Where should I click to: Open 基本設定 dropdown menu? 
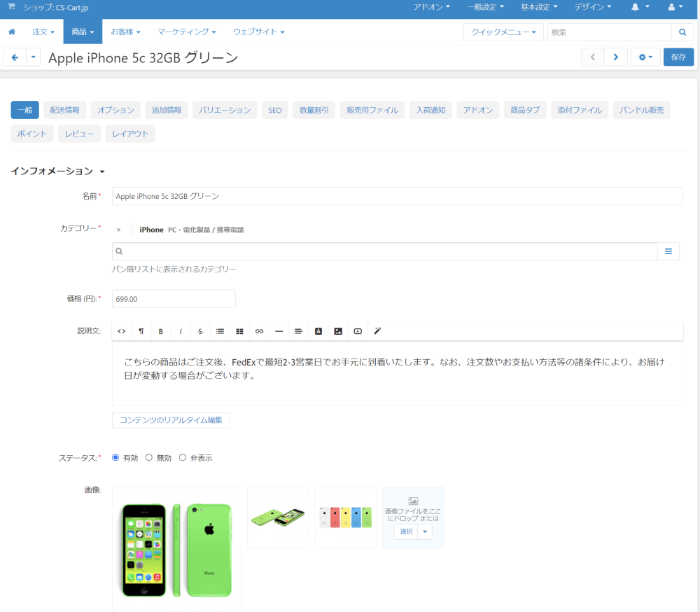[x=539, y=7]
